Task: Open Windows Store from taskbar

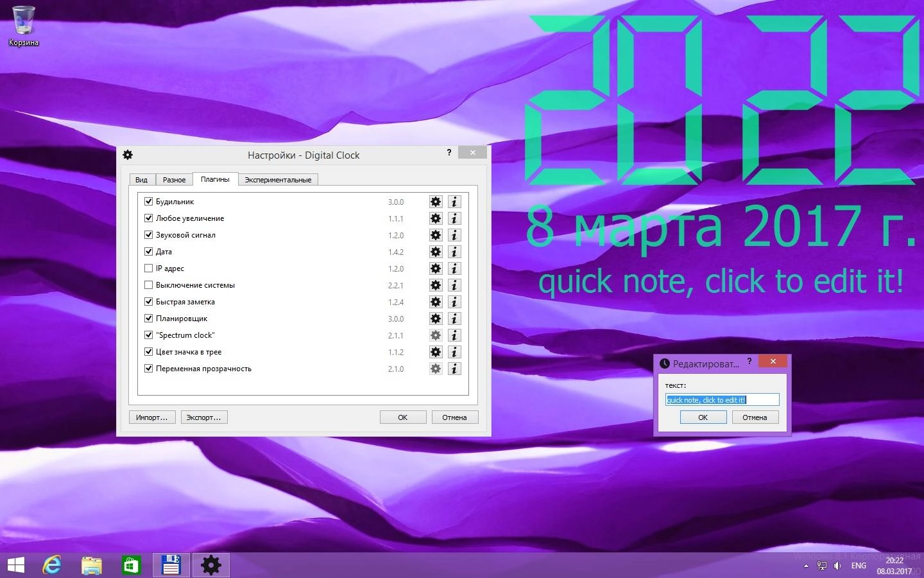Action: coord(132,565)
